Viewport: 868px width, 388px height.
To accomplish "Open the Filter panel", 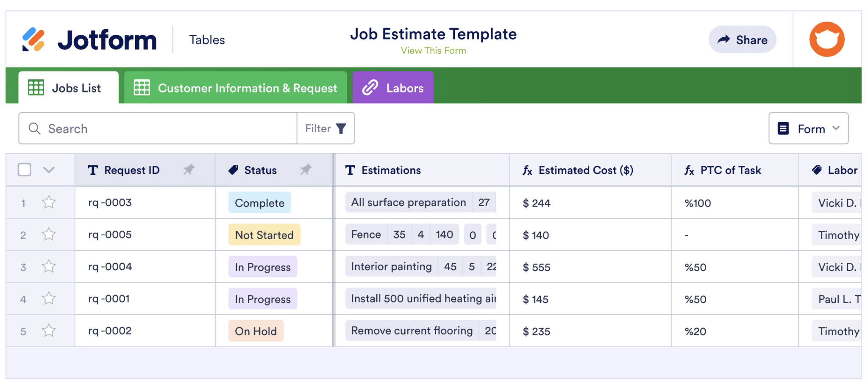I will (325, 128).
